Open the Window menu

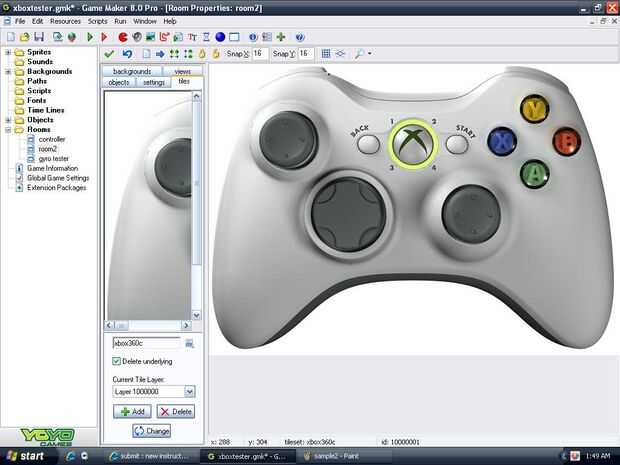(x=145, y=21)
